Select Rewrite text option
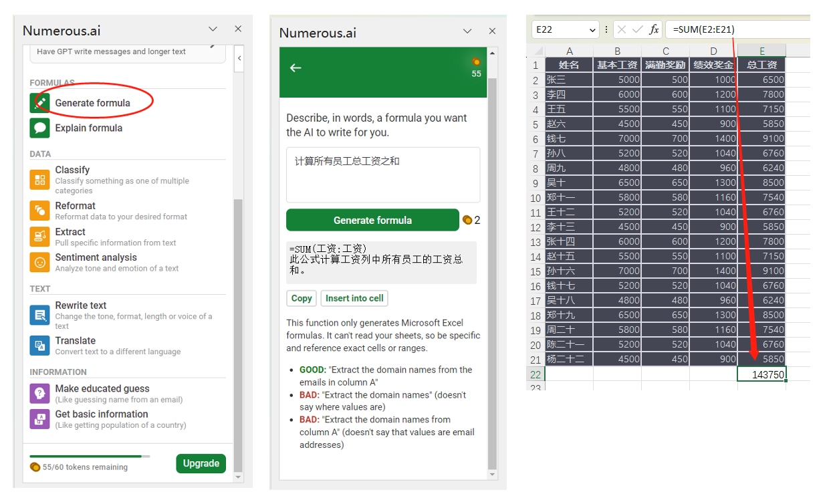The height and width of the screenshot is (504, 831). tap(80, 305)
